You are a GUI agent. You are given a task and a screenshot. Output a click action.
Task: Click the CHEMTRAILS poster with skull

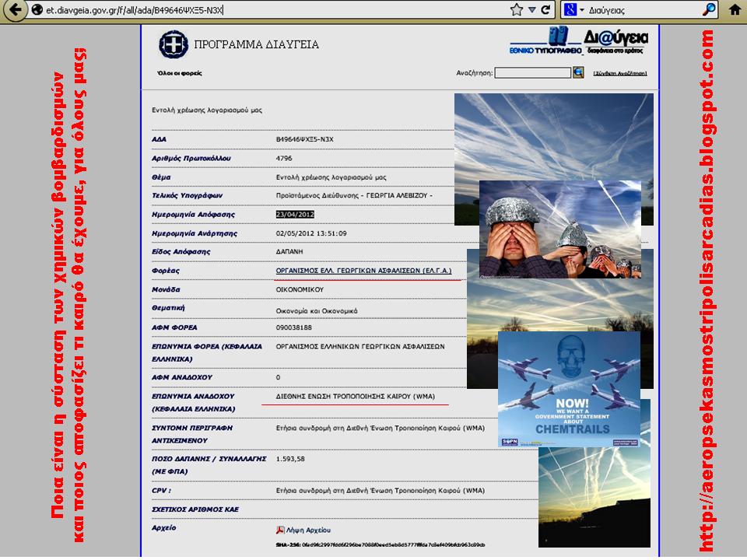[x=569, y=389]
